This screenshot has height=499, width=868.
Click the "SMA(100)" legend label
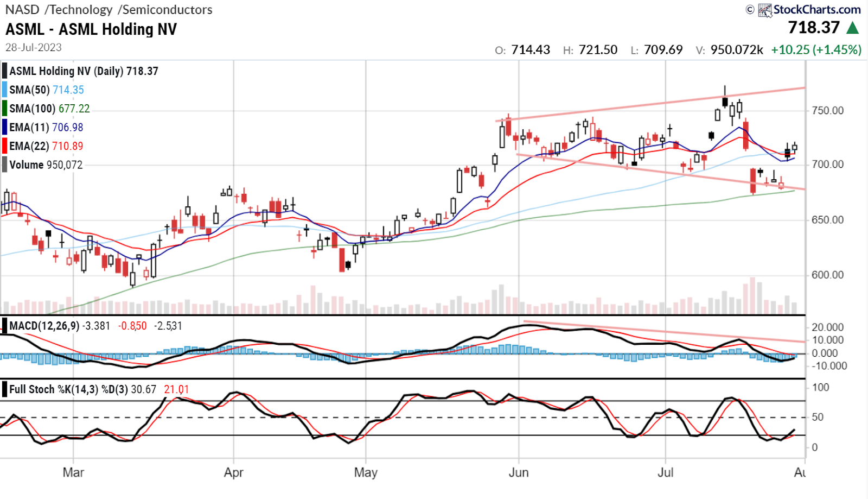point(32,109)
